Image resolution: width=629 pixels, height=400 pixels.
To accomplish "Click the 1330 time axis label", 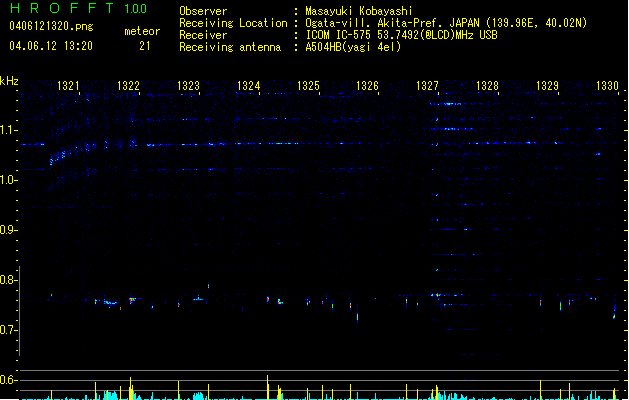I will (607, 86).
